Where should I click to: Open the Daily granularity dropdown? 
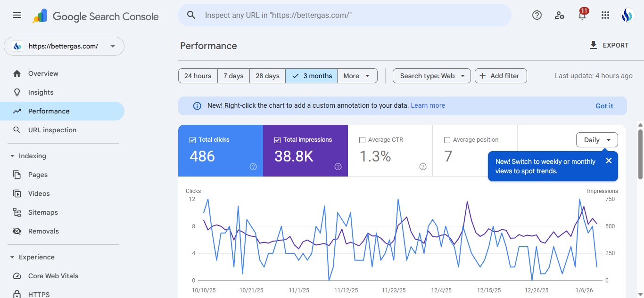point(597,140)
